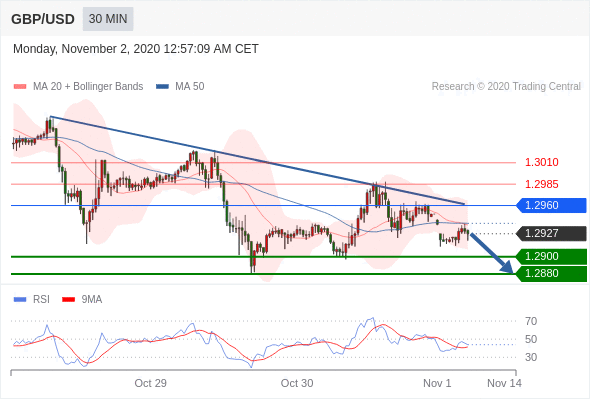Click the Nov 1 date axis label

(437, 383)
